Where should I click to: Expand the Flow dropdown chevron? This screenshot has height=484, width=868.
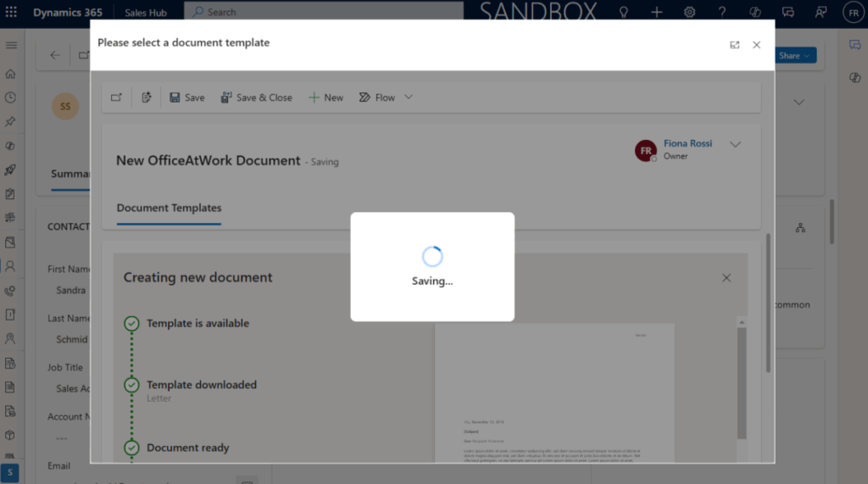[409, 97]
